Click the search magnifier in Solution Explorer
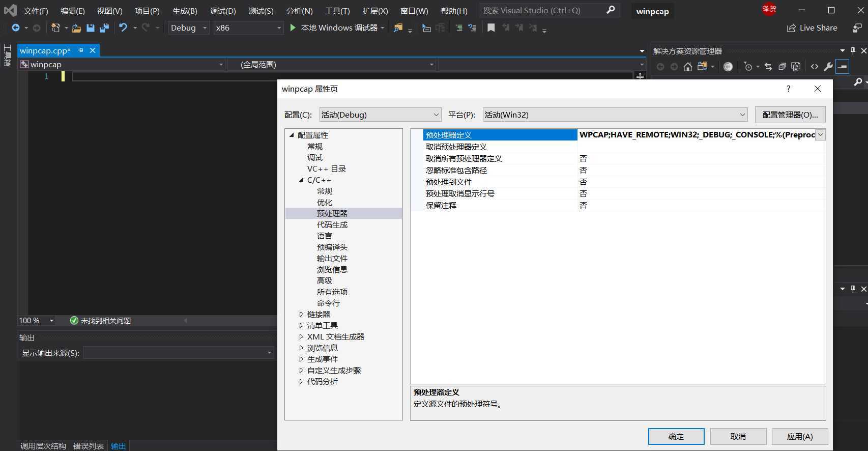Image resolution: width=868 pixels, height=451 pixels. pyautogui.click(x=858, y=82)
